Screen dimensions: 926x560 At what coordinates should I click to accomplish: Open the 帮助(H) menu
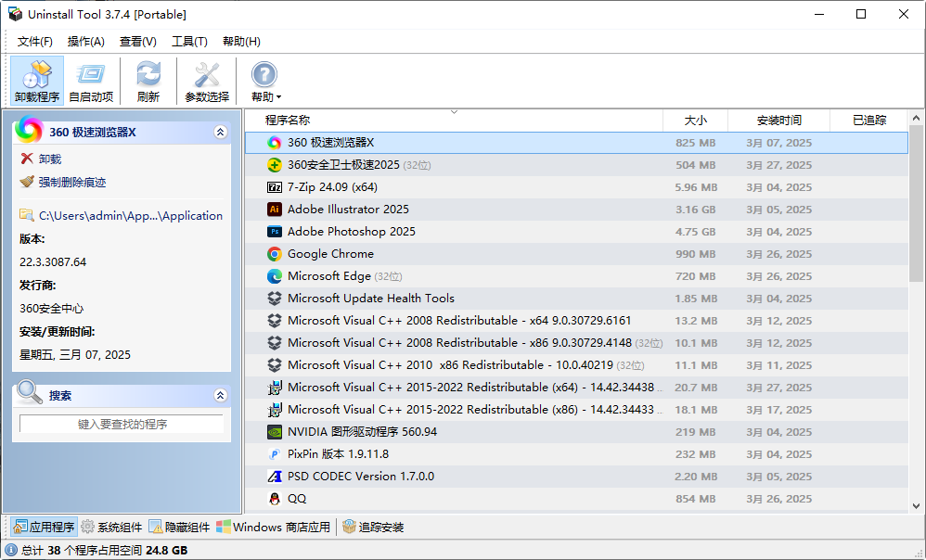tap(241, 42)
